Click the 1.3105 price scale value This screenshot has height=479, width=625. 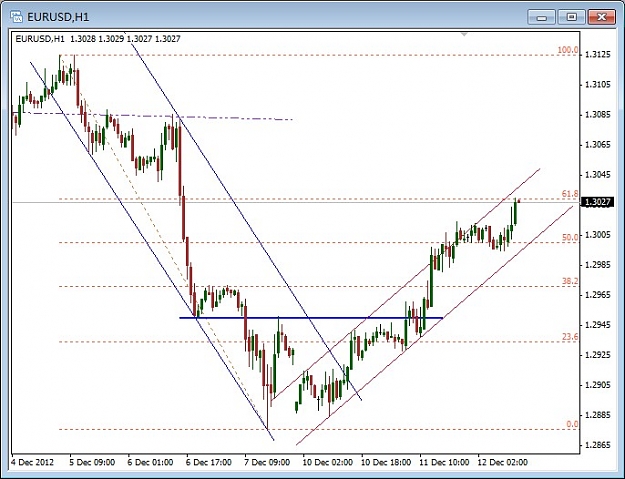597,84
